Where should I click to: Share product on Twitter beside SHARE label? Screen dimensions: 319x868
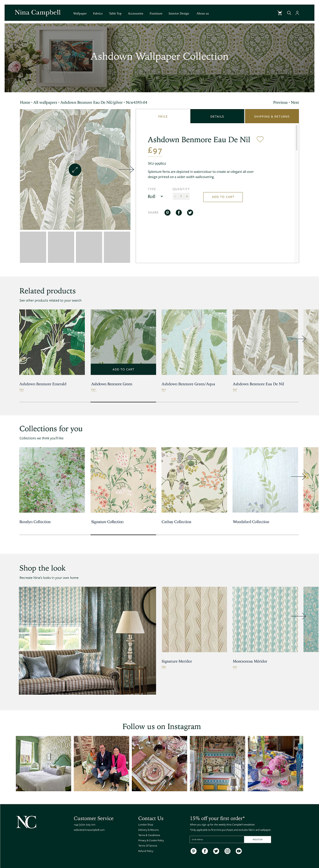click(x=190, y=213)
